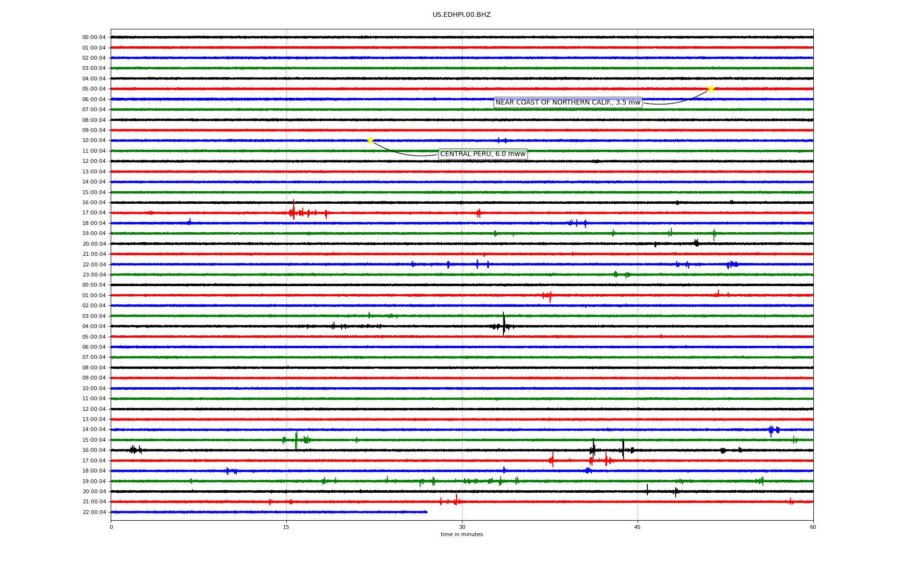Click the topmost 00:00:04 row label

(x=94, y=38)
